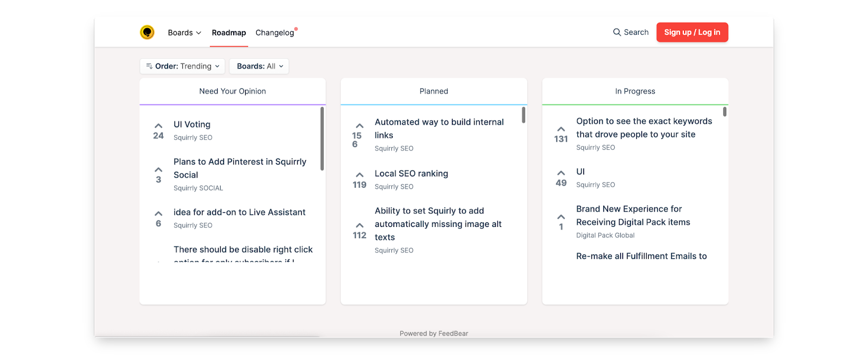
Task: Upvote the exact keywords option post
Action: [x=561, y=129]
